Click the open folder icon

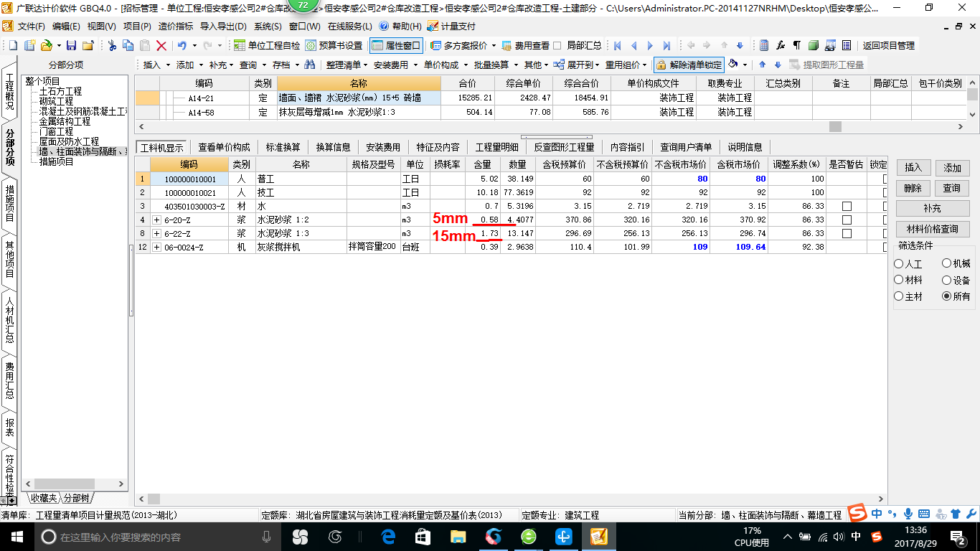[x=47, y=45]
